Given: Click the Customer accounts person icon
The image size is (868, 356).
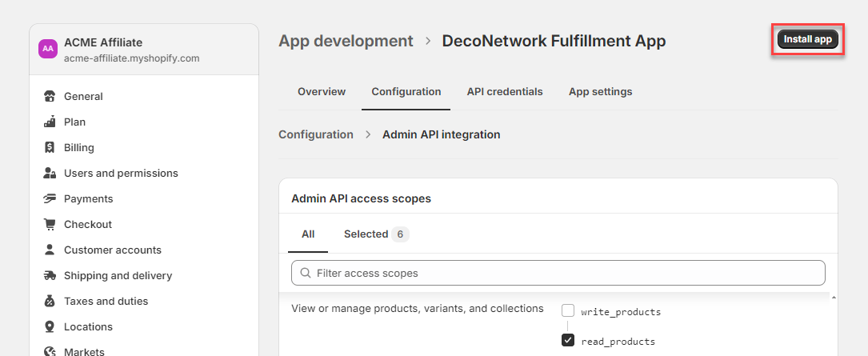Looking at the screenshot, I should tap(50, 250).
